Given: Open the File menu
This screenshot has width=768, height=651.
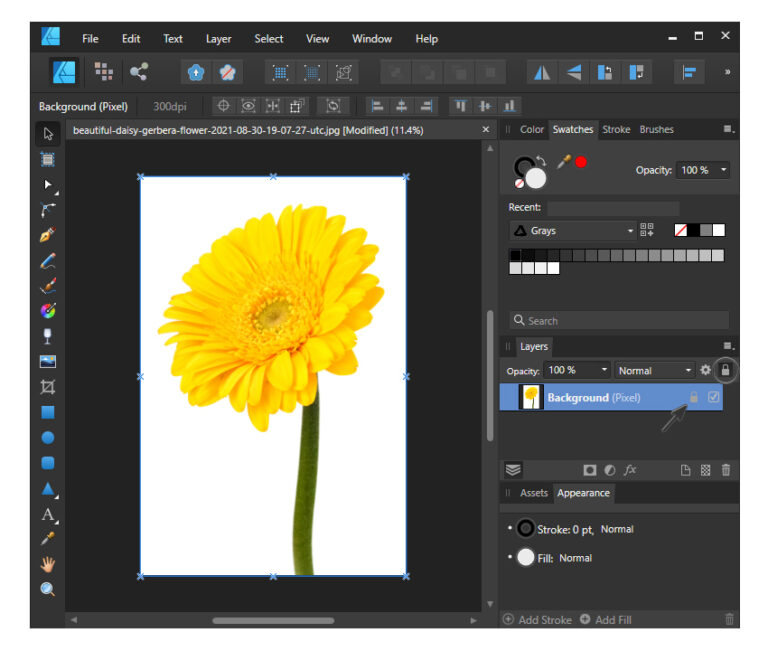Looking at the screenshot, I should point(90,39).
